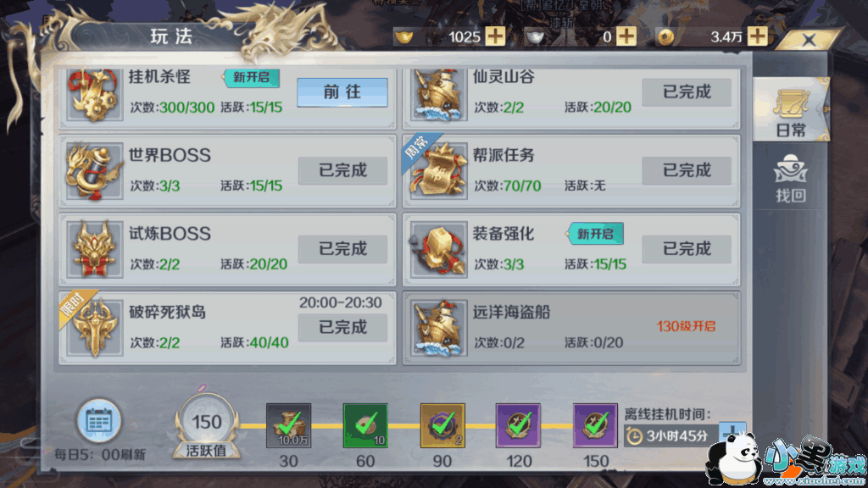Add gold ingots with plus button
This screenshot has width=868, height=488.
[x=495, y=36]
